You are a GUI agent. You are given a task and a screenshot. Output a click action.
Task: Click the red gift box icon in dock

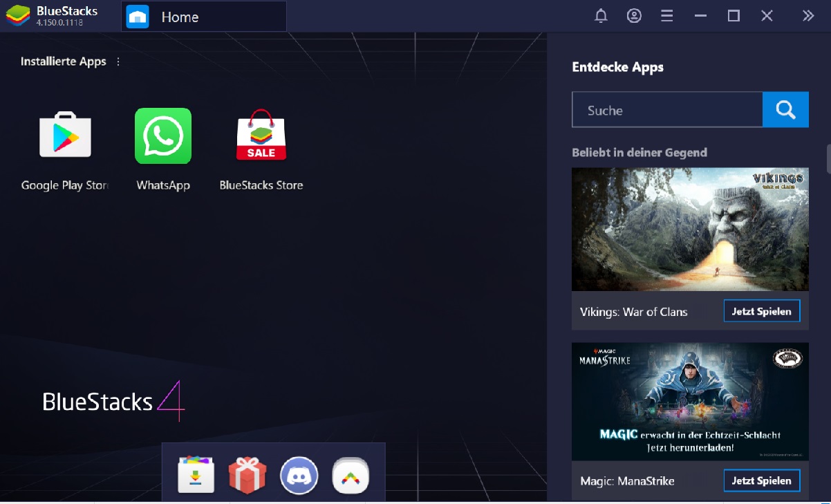(248, 475)
